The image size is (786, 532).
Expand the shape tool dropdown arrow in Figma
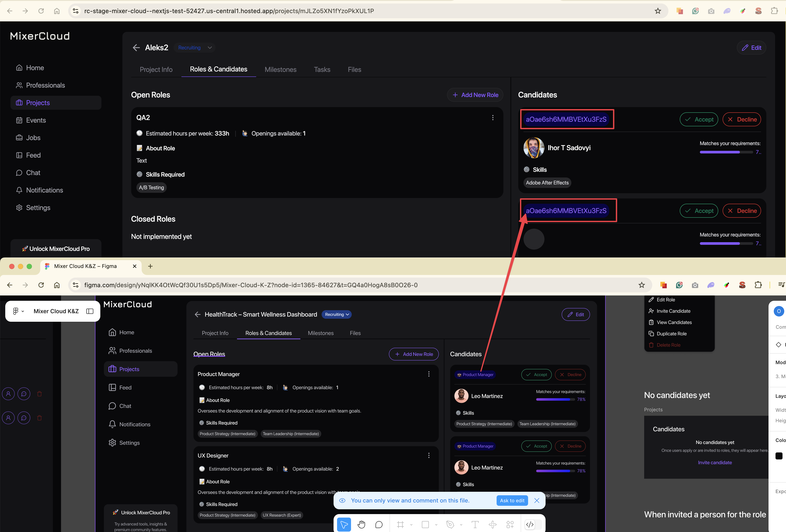(436, 525)
